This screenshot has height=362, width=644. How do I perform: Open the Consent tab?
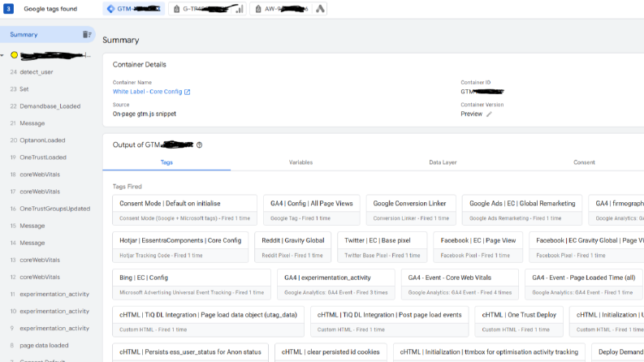[x=584, y=162]
